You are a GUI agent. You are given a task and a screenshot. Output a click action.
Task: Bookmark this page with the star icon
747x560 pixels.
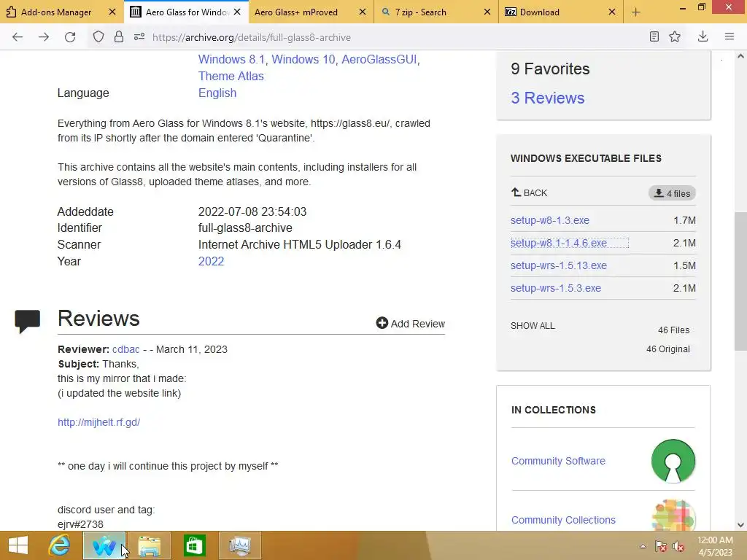click(675, 36)
